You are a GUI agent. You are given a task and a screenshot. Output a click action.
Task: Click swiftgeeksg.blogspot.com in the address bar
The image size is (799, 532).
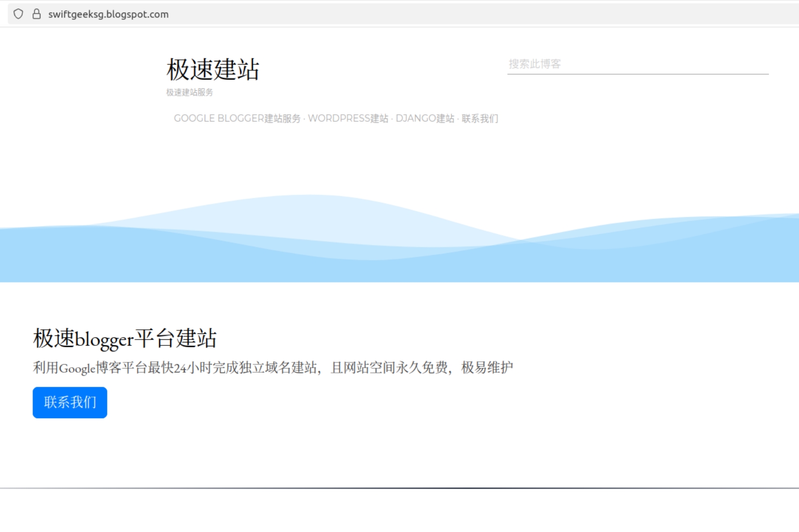pos(107,14)
